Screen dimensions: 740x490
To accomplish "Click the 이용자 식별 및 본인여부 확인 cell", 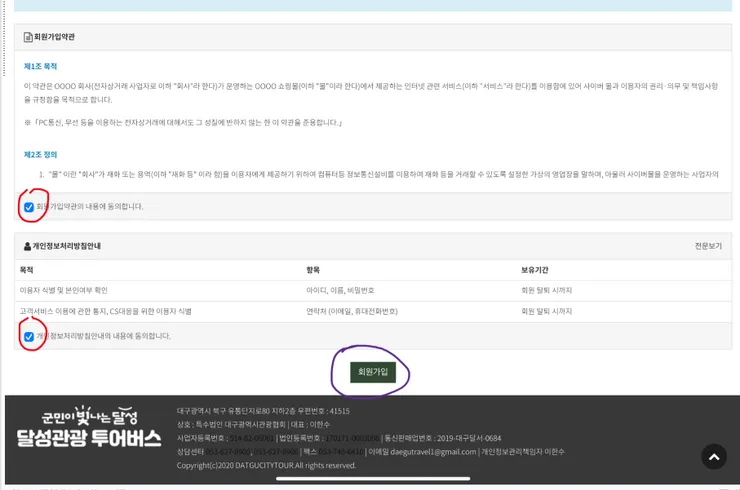I will tap(64, 290).
